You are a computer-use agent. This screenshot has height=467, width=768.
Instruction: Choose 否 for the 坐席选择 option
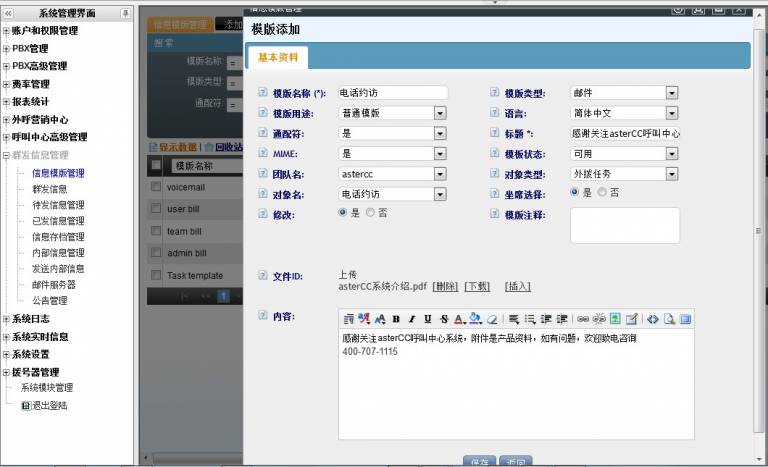click(602, 192)
